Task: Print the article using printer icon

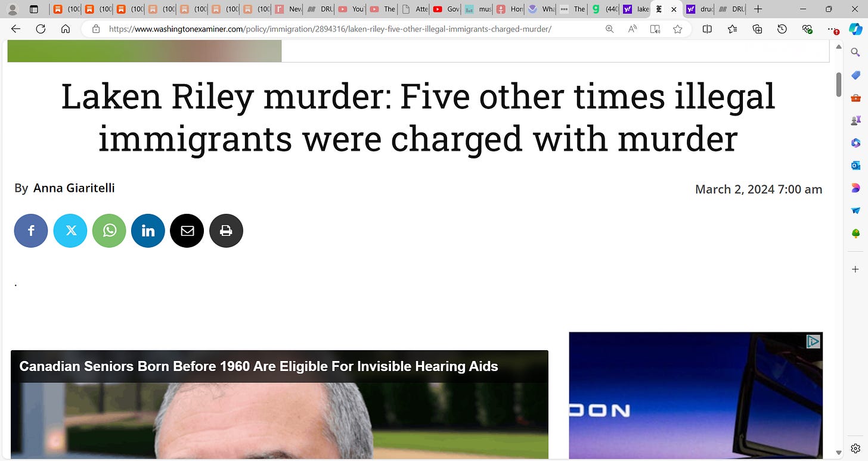Action: (x=226, y=230)
